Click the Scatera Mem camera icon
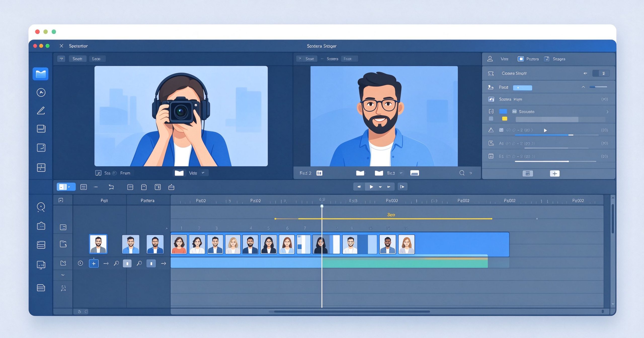The image size is (644, 338). tap(491, 99)
